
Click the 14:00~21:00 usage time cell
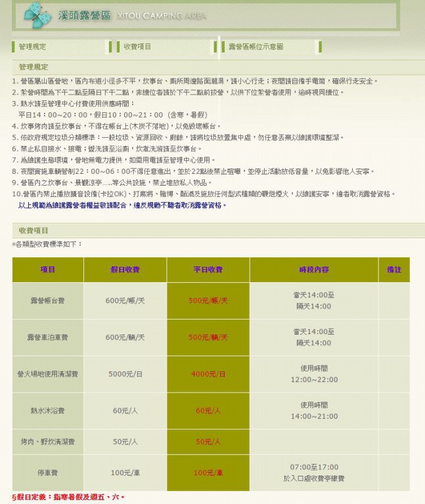click(x=314, y=410)
